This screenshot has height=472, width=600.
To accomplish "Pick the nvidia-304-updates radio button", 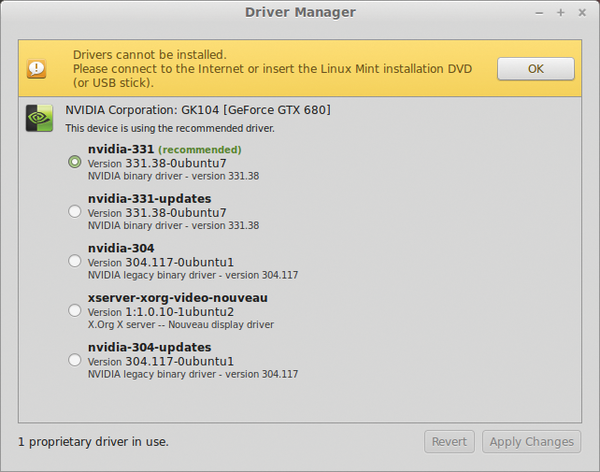I will pyautogui.click(x=74, y=360).
